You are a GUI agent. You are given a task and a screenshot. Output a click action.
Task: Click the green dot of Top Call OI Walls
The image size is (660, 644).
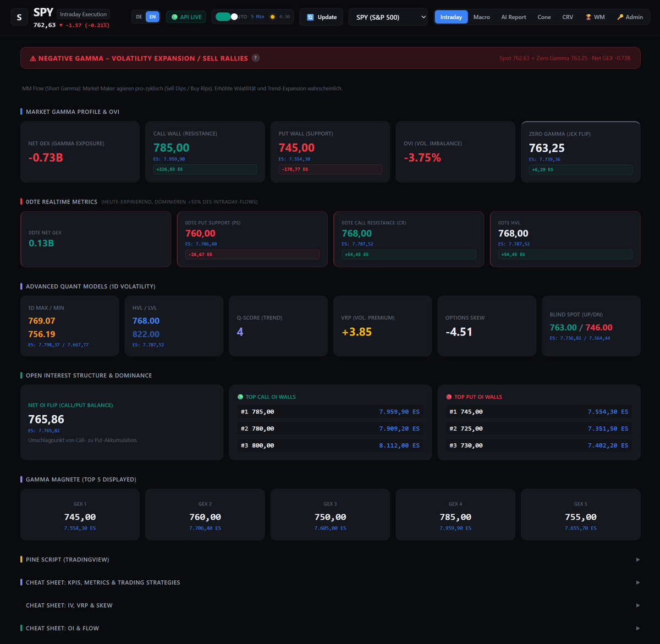[x=240, y=397]
